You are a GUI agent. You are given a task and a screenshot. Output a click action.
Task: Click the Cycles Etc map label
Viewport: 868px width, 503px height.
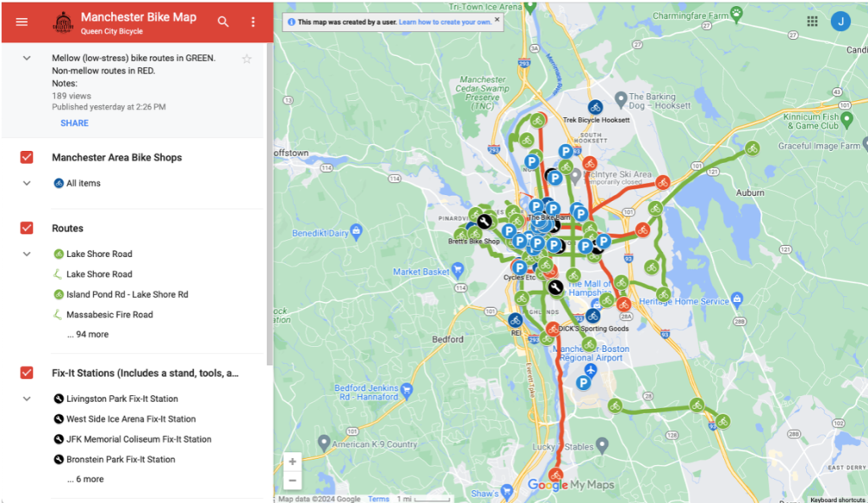click(x=520, y=277)
